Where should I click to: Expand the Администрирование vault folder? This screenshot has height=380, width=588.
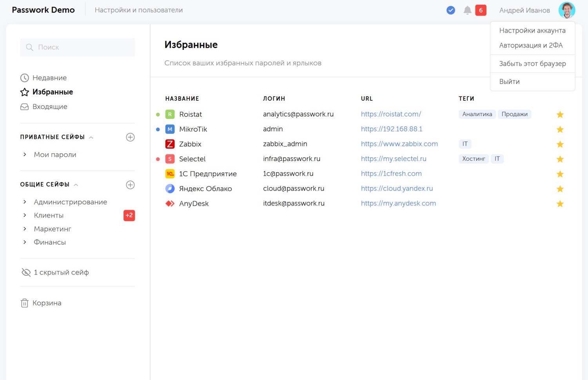coord(25,202)
